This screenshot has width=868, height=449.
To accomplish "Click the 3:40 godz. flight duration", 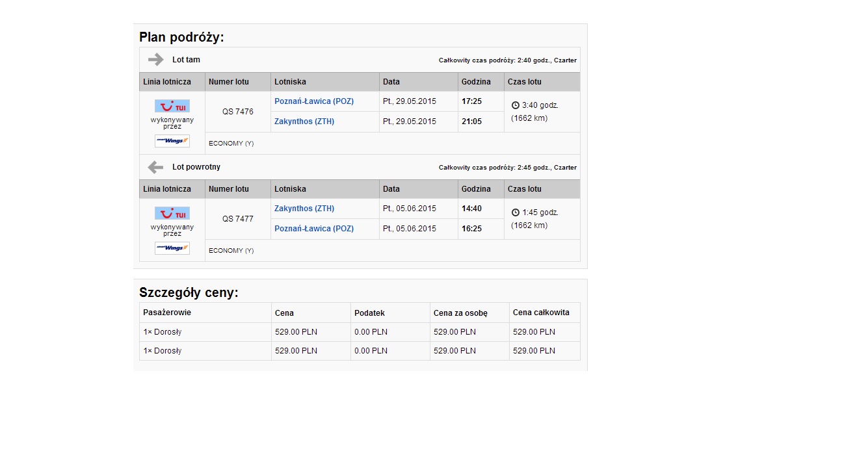I will [540, 105].
